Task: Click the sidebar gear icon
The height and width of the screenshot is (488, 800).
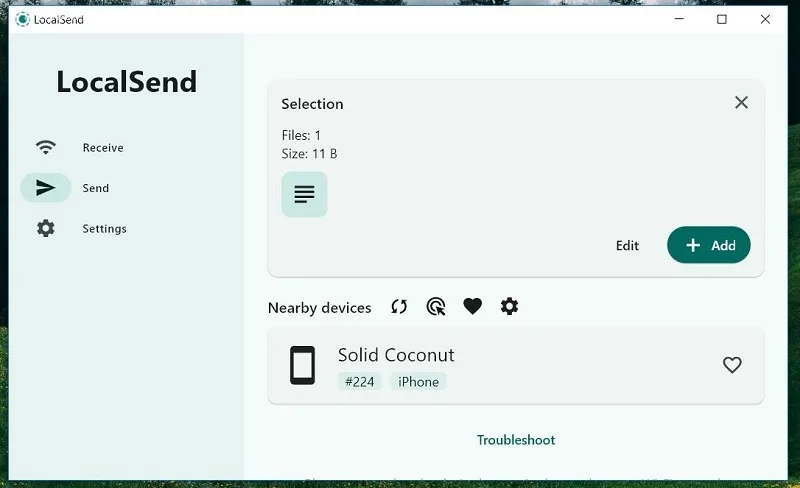Action: pyautogui.click(x=45, y=228)
